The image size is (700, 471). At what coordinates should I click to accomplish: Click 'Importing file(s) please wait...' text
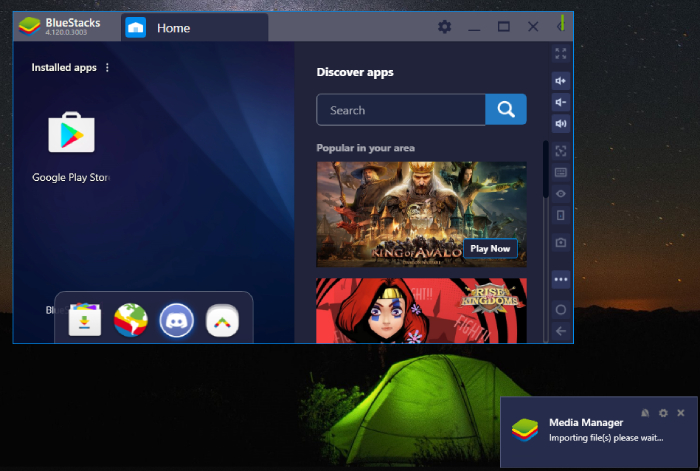pos(606,438)
